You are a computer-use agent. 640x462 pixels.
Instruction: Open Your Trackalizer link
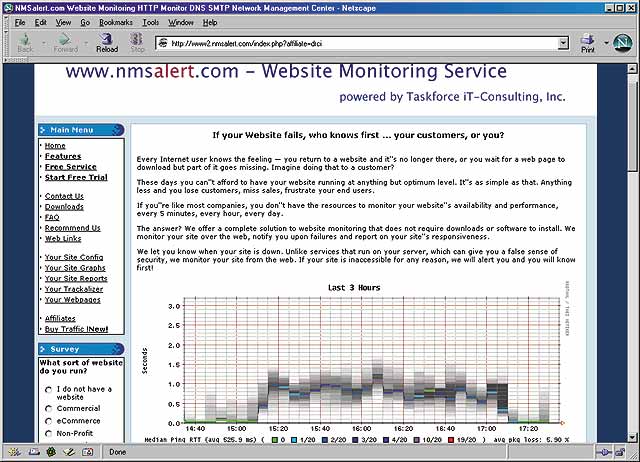pos(74,289)
